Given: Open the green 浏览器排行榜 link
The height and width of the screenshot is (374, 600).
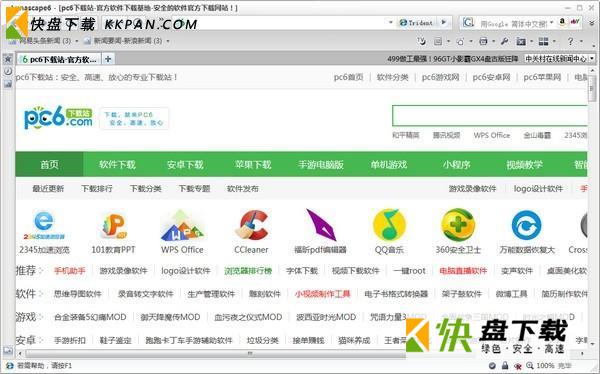Looking at the screenshot, I should (x=248, y=271).
